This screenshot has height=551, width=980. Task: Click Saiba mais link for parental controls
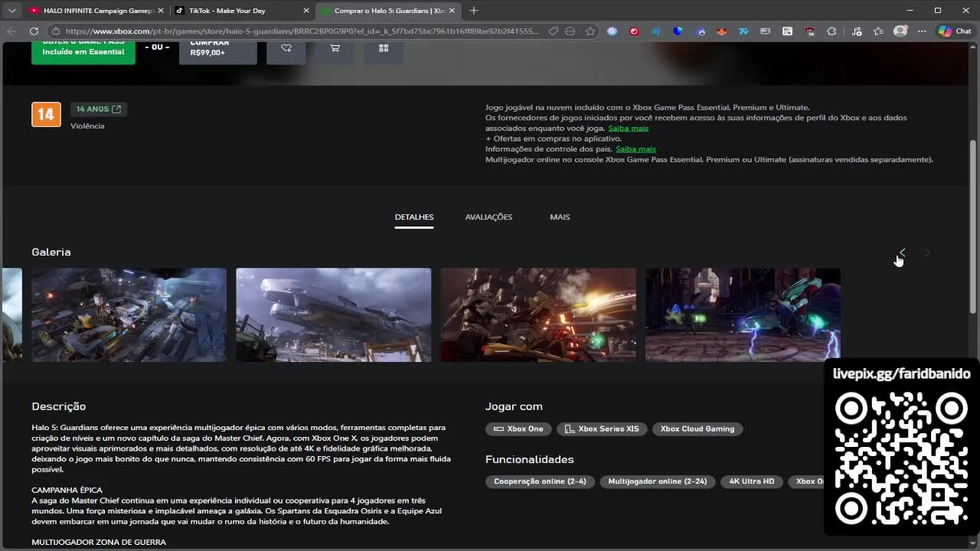point(635,149)
